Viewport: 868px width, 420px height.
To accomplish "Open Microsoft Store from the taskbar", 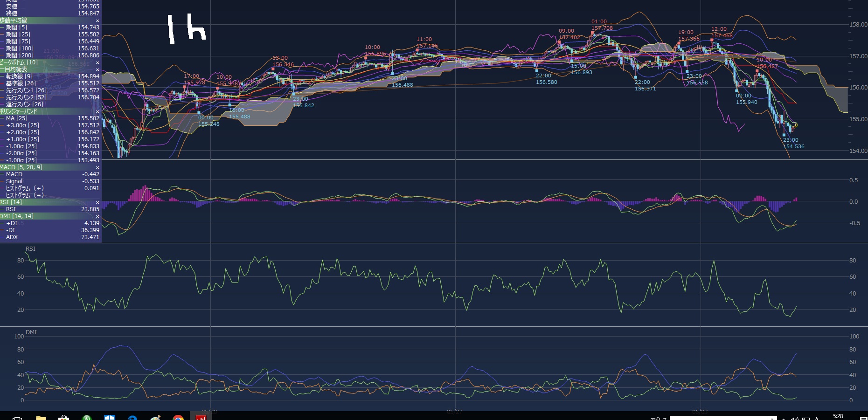I will point(63,418).
